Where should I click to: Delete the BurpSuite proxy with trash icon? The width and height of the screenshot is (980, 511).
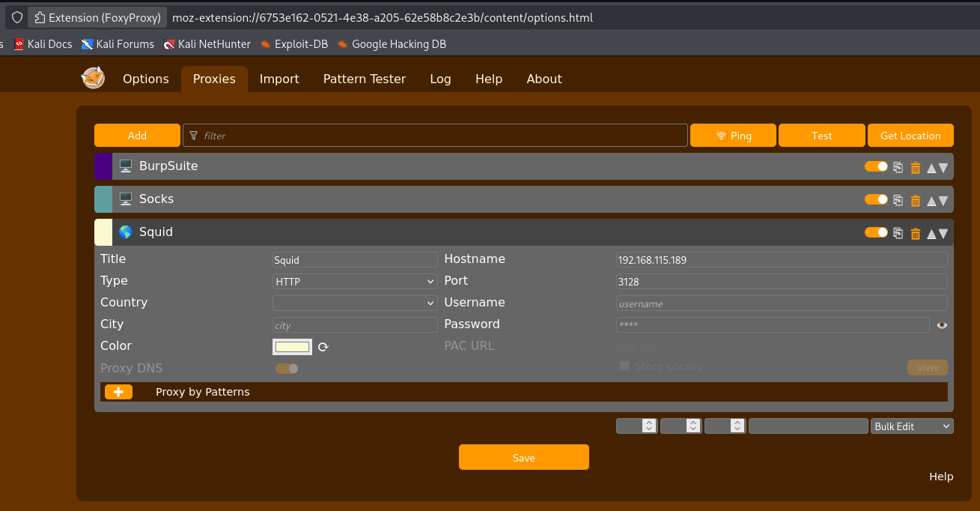tap(915, 167)
